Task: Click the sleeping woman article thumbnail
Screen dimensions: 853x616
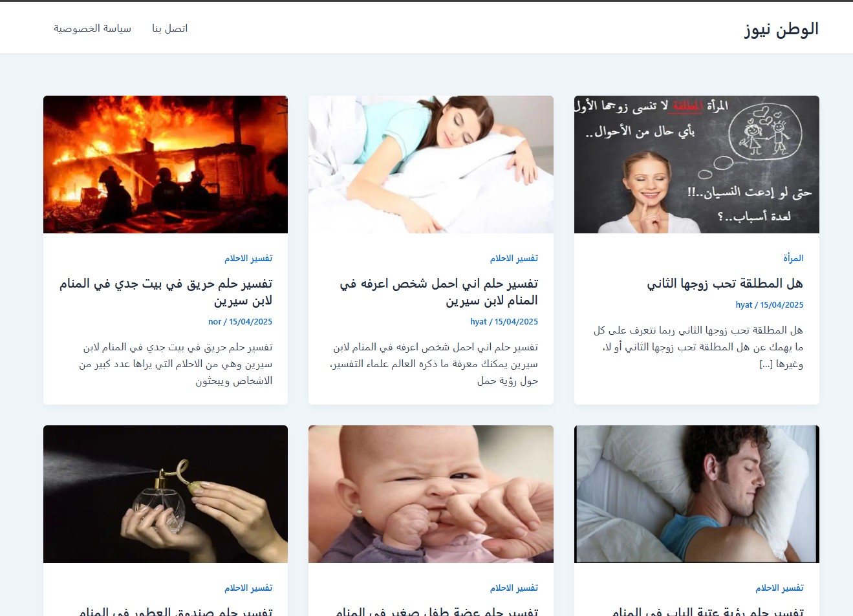Action: click(x=431, y=164)
